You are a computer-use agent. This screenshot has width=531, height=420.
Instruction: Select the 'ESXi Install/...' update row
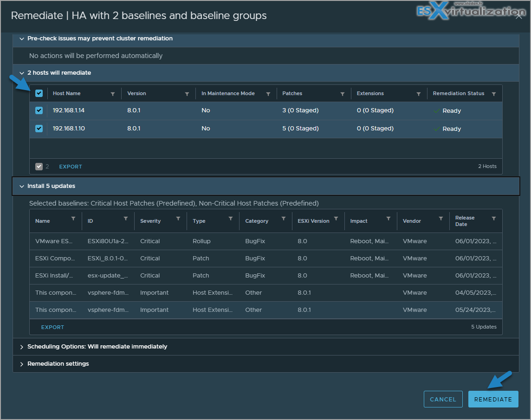tap(266, 276)
